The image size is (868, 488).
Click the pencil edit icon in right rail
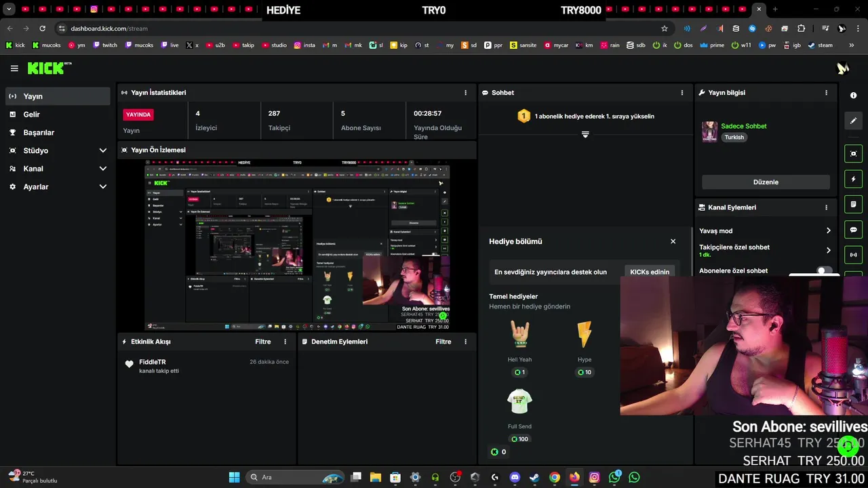[853, 121]
